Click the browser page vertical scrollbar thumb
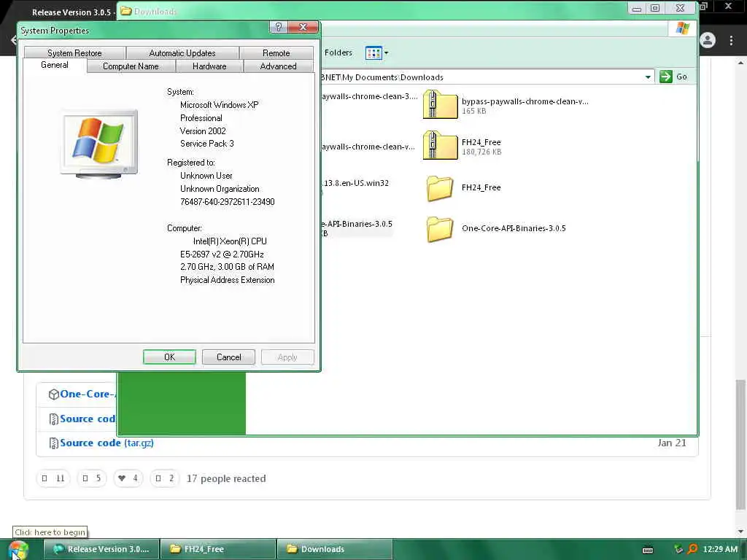 tap(740, 445)
